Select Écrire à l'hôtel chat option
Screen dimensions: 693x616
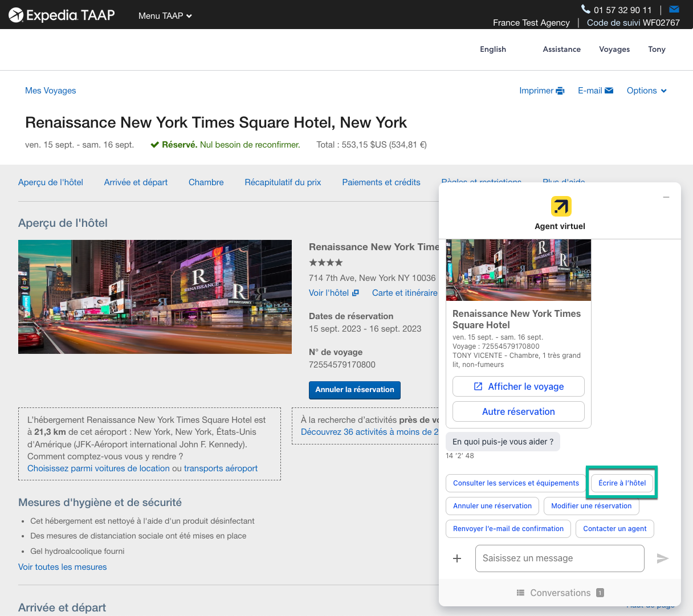pos(622,483)
